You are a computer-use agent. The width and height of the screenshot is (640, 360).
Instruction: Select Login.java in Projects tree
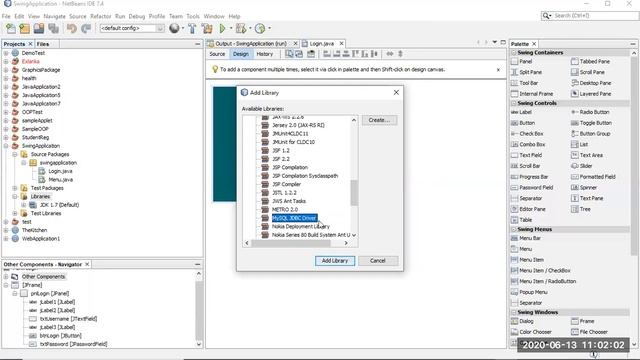tap(60, 171)
